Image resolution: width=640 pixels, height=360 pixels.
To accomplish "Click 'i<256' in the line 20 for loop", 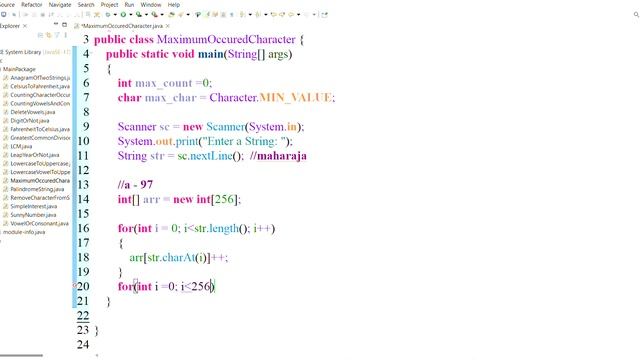I will pos(195,287).
